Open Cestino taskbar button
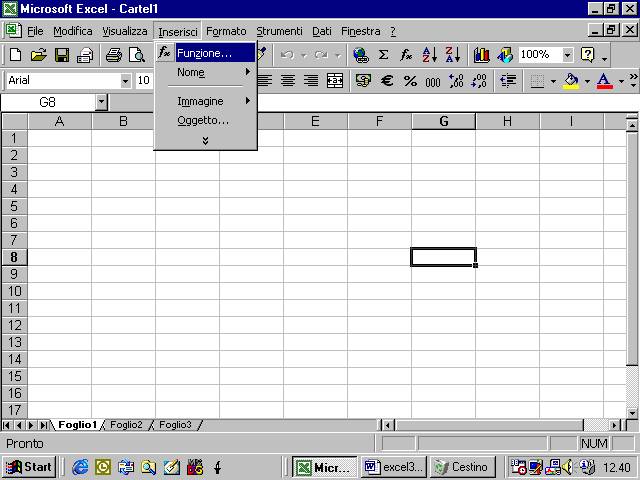The height and width of the screenshot is (480, 640). (462, 467)
